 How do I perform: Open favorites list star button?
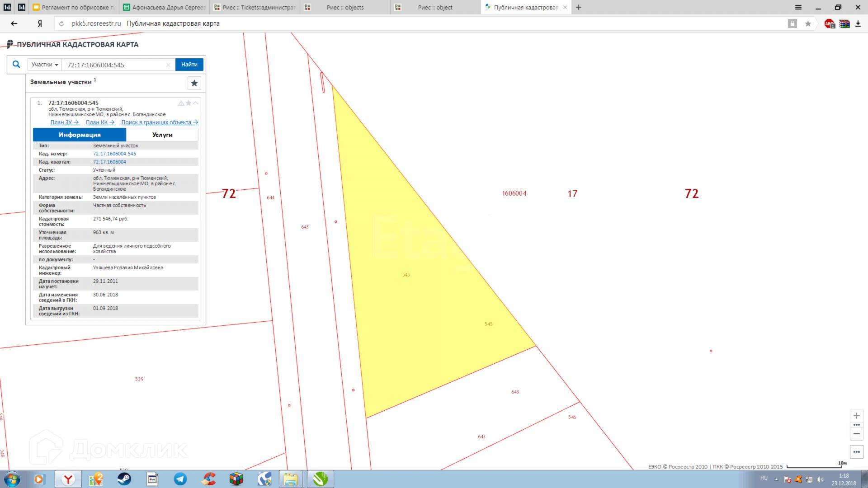[194, 83]
